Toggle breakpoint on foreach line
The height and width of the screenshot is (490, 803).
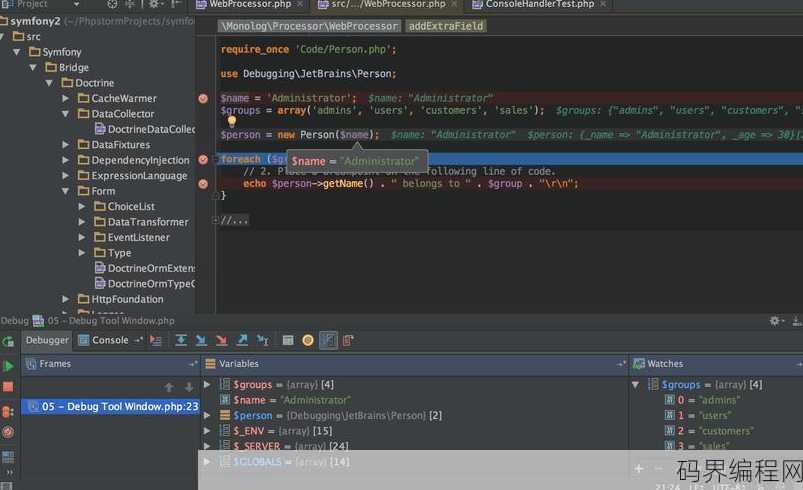203,160
